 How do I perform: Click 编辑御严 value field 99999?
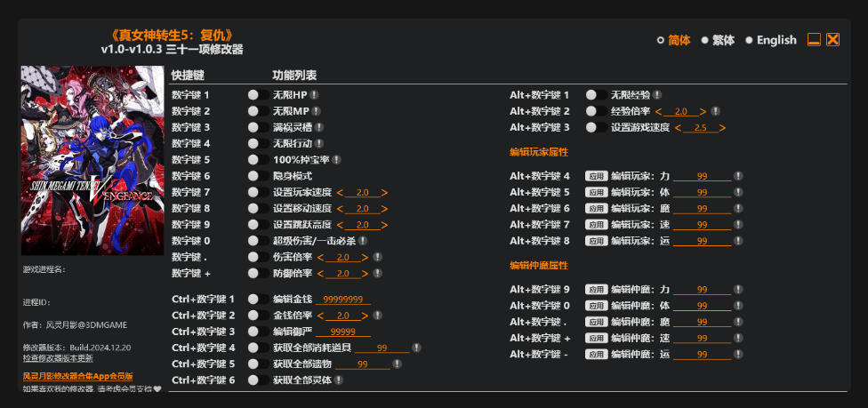tap(343, 332)
